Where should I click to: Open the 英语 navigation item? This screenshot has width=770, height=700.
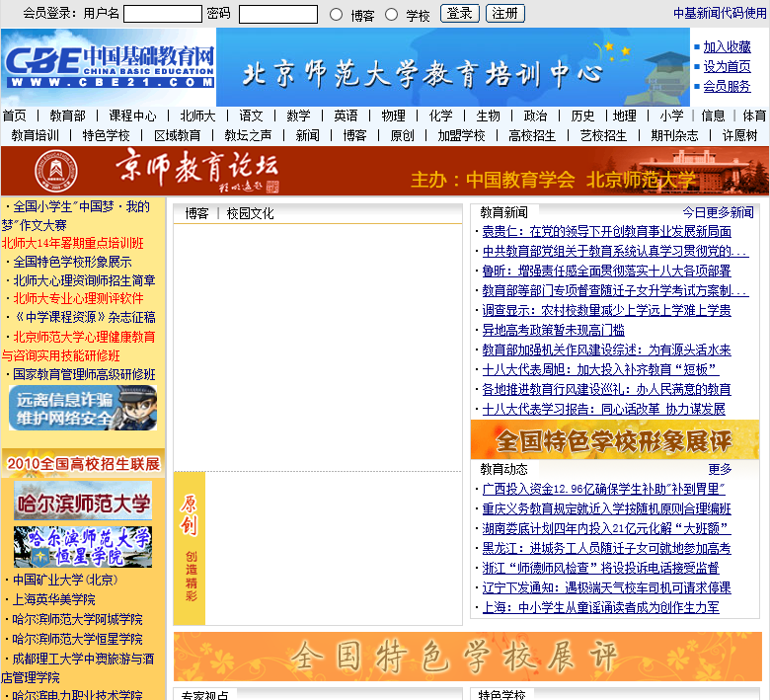click(346, 116)
